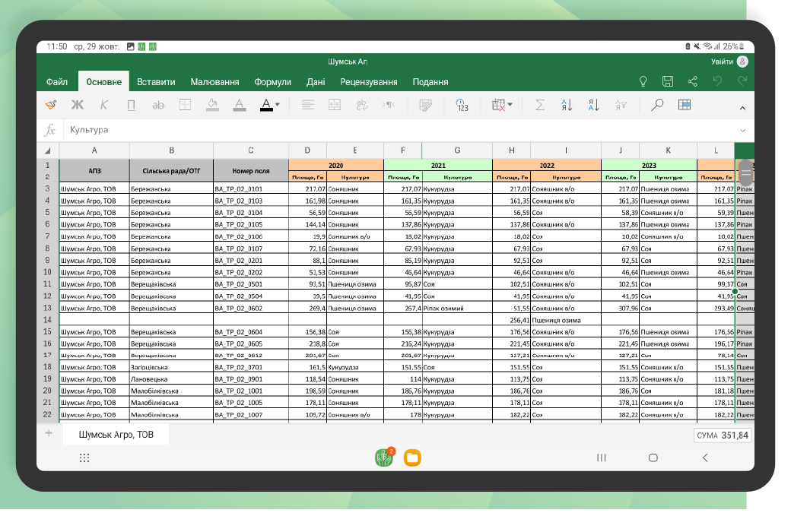The image size is (791, 532).
Task: Expand the formula bar chevron
Action: 742,130
